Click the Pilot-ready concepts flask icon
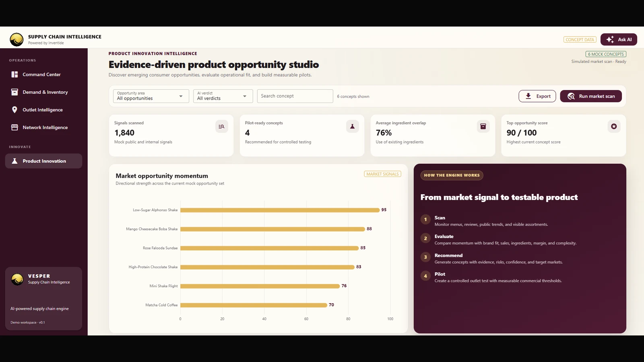This screenshot has height=362, width=644. [x=352, y=126]
